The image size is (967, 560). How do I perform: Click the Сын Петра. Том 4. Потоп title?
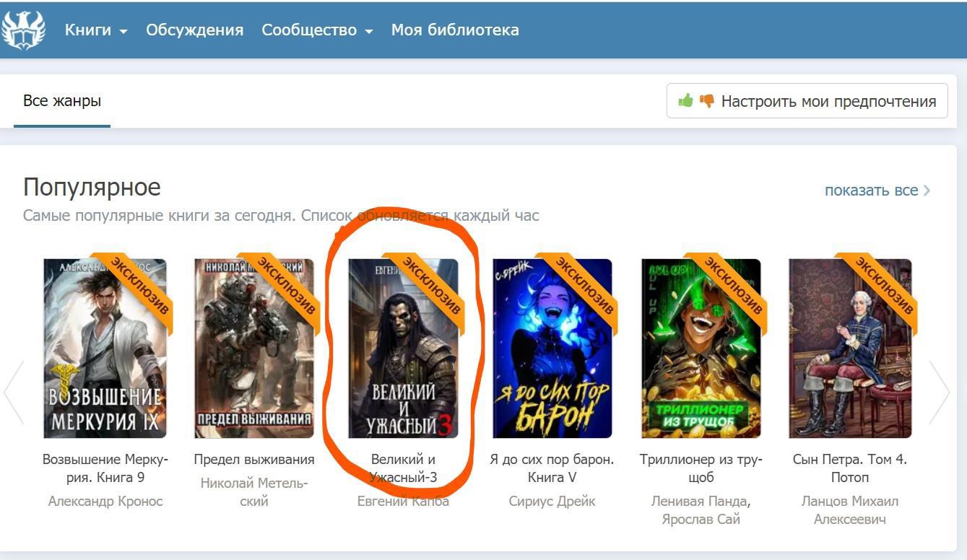[x=850, y=468]
